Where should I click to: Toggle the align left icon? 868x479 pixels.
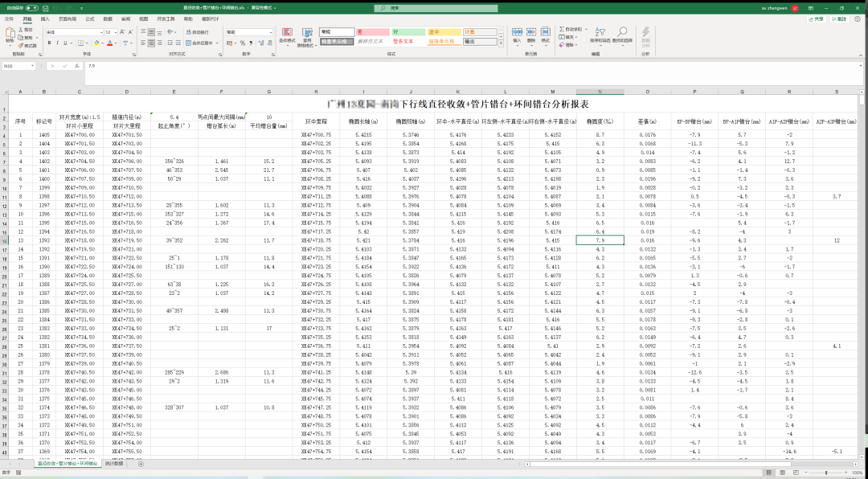143,43
